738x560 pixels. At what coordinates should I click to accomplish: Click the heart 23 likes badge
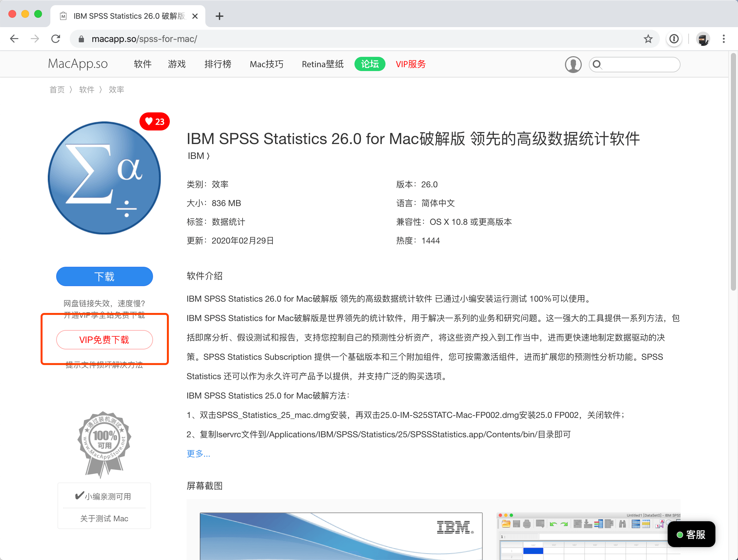coord(154,121)
